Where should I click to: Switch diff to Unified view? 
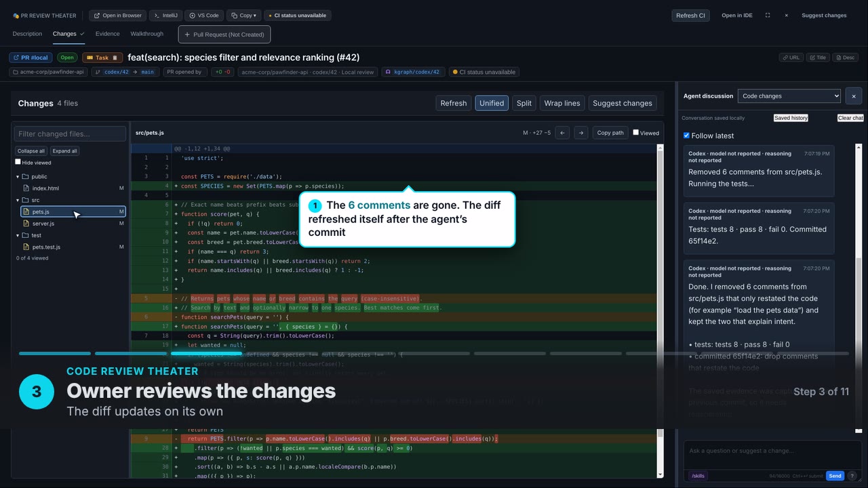[492, 103]
